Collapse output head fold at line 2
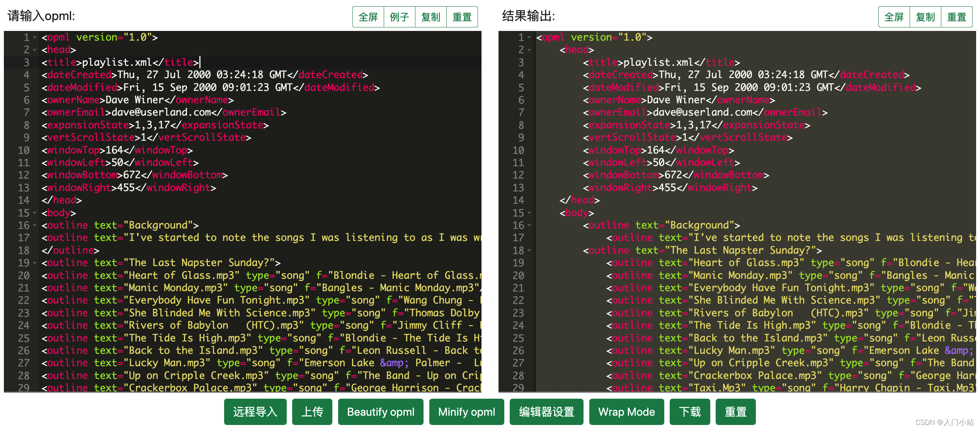Screen dimensions: 980x430 [529, 50]
